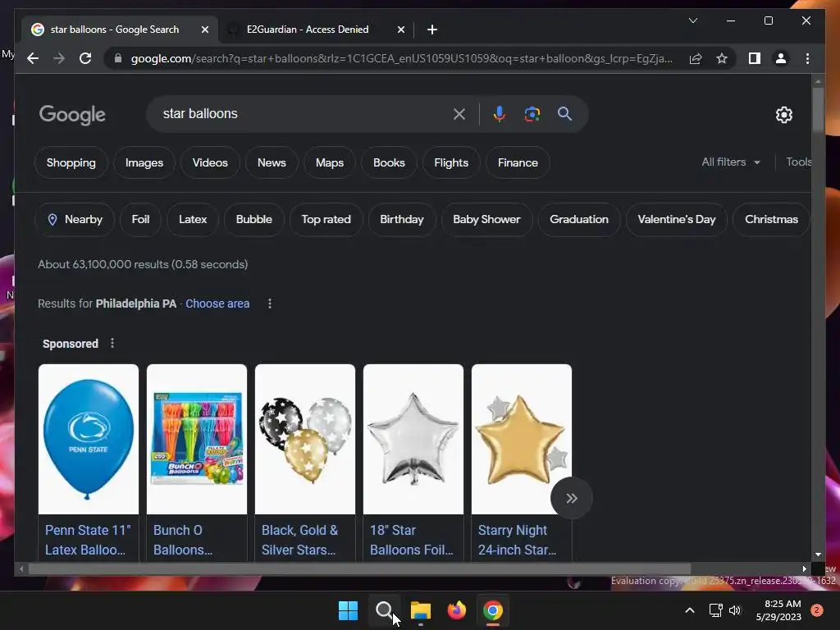The width and height of the screenshot is (840, 630).
Task: Open Books results
Action: point(389,163)
